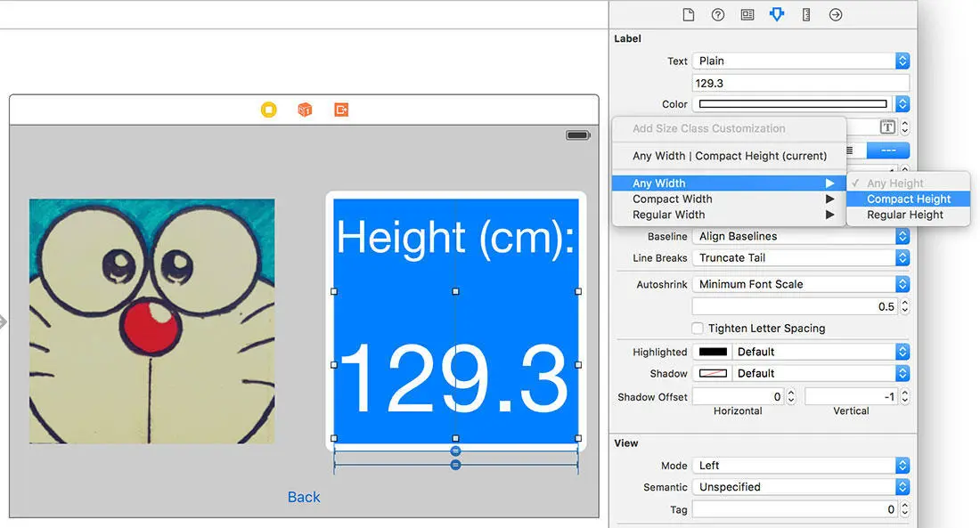Click the Horizontal shadow offset stepper

791,397
